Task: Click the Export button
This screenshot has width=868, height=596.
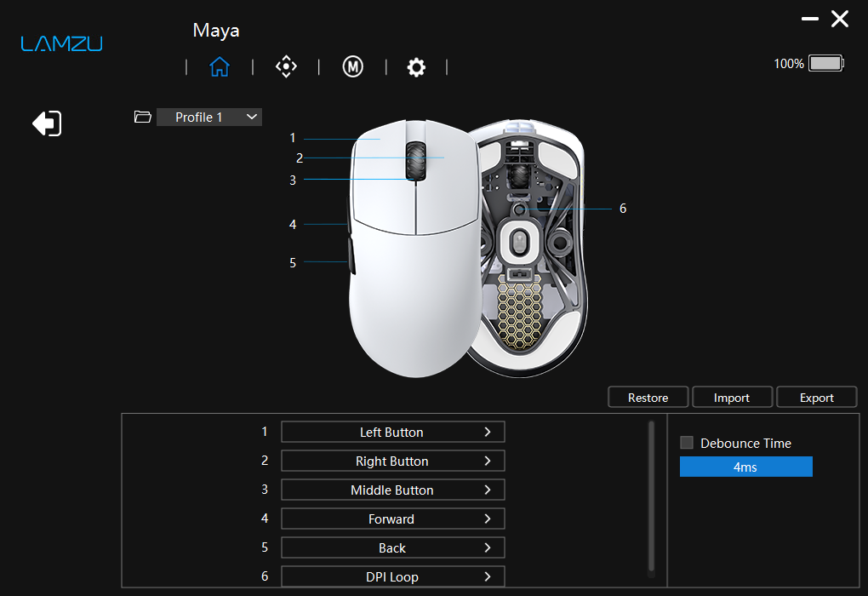Action: 817,398
